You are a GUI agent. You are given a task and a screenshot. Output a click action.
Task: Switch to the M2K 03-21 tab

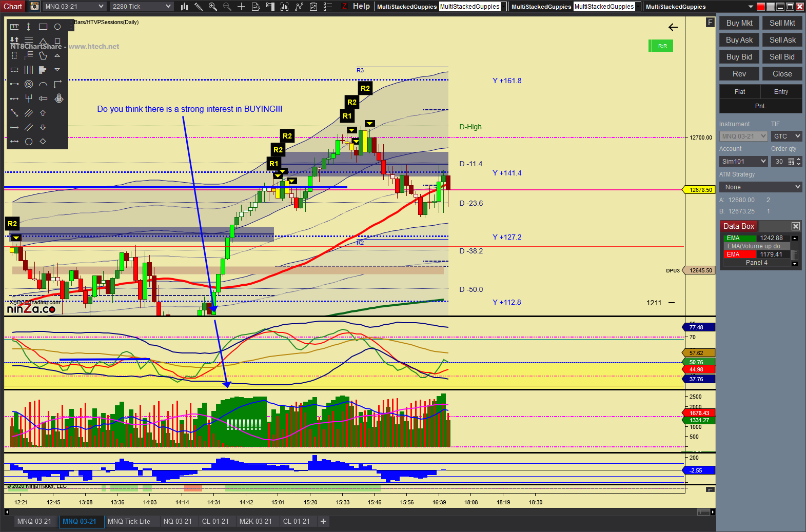pos(255,521)
